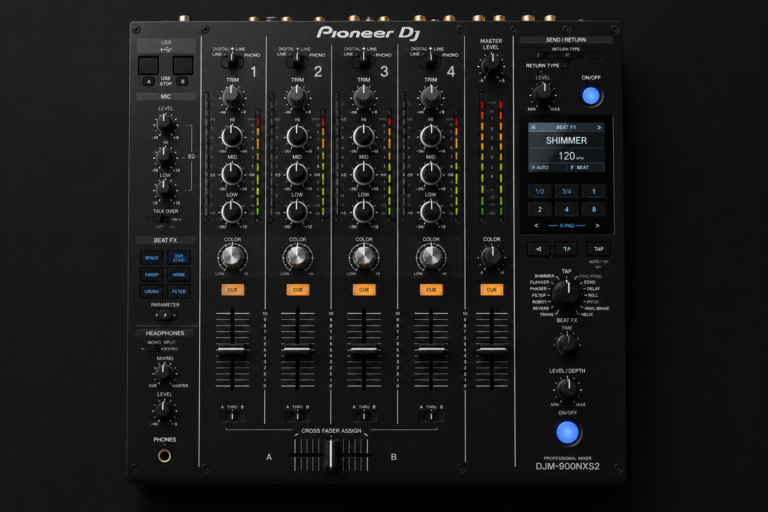Select the Beat FX type rotary selector

[567, 295]
